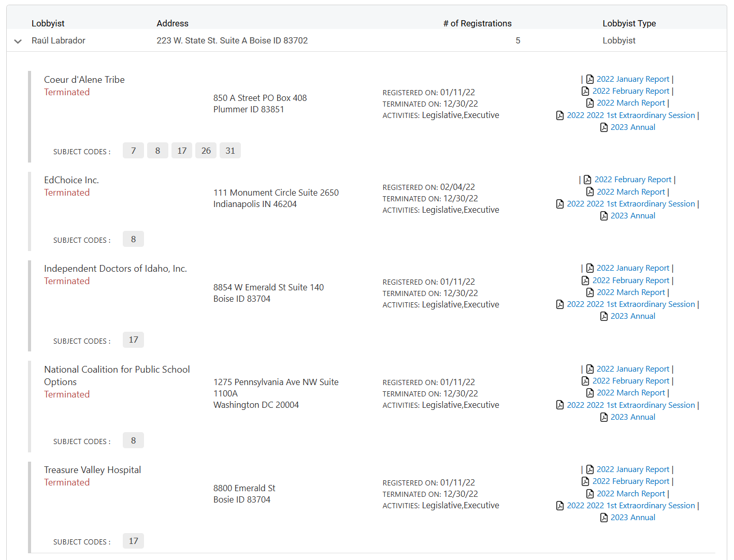Open Coeur d'Alene Tribe 2022 February Report link
Viewport: 734px width, 560px height.
pyautogui.click(x=631, y=91)
